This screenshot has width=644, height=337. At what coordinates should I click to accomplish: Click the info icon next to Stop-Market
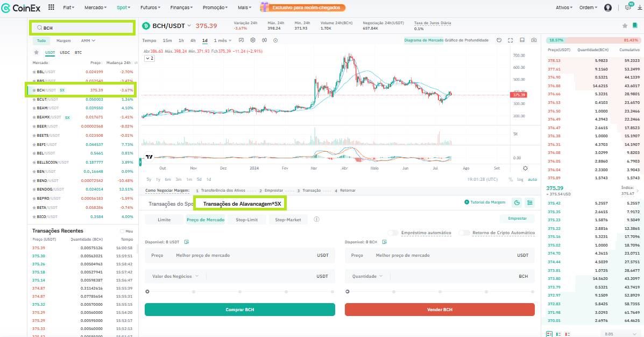tap(317, 220)
